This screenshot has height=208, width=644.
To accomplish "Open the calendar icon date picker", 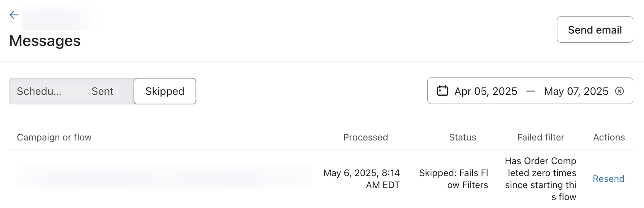I will [443, 91].
